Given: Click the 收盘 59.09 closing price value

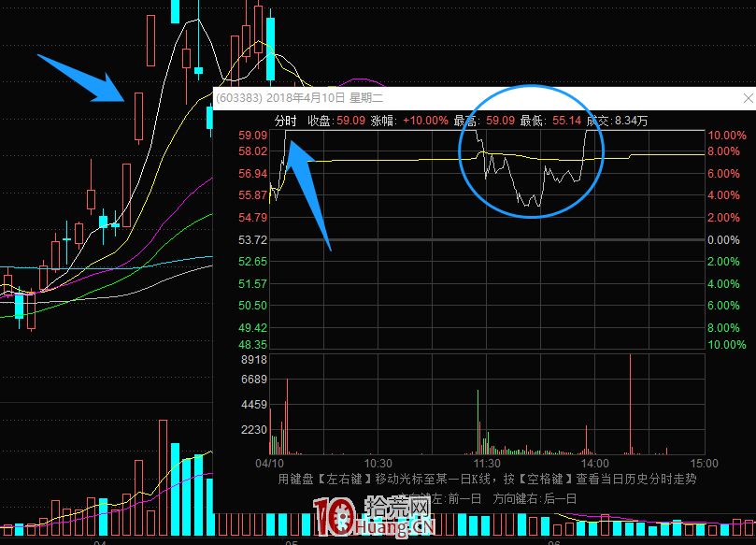Looking at the screenshot, I should 350,121.
